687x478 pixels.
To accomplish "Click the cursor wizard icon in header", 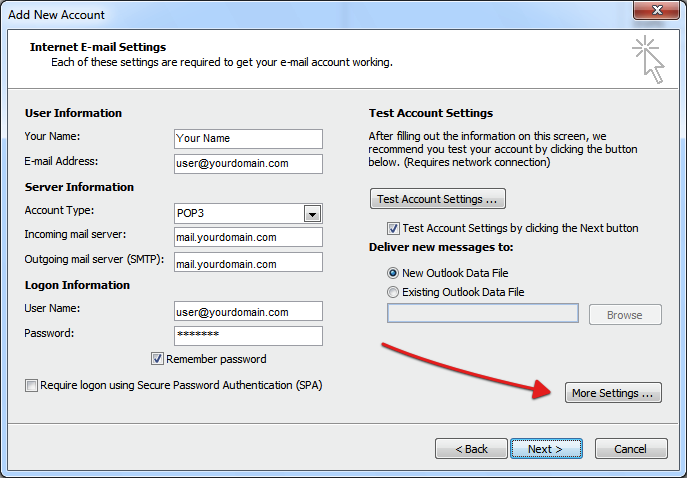I will (x=648, y=60).
